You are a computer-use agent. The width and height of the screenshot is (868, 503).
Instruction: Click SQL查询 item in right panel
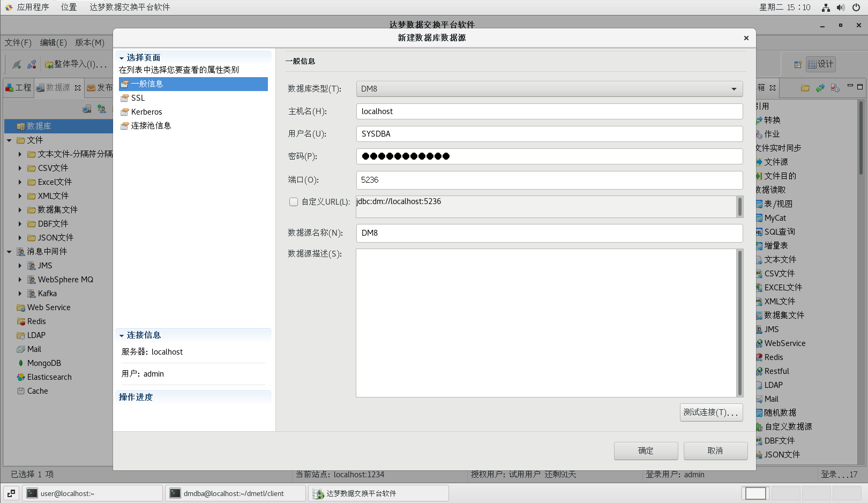click(x=779, y=232)
